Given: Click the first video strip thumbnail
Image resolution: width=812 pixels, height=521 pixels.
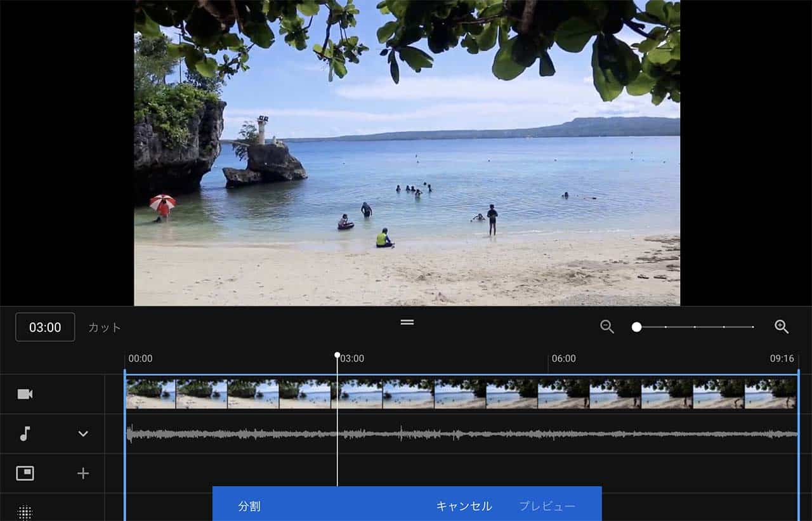Looking at the screenshot, I should coord(150,393).
